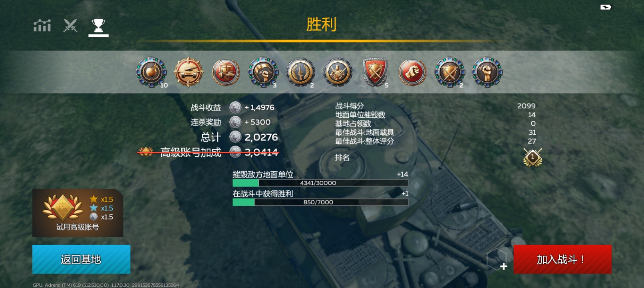
Task: Open the statistics bar chart tab
Action: [42, 26]
